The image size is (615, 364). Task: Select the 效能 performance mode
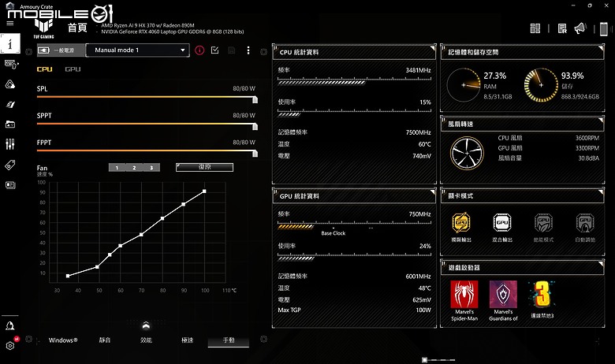tap(146, 340)
